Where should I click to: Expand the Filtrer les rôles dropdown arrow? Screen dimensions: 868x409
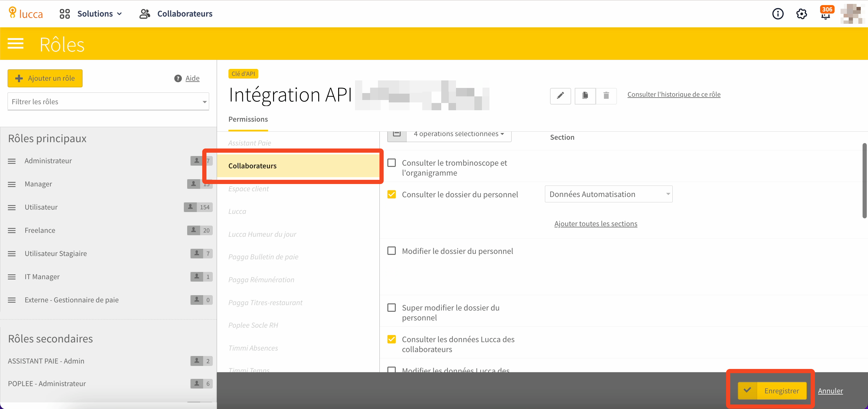204,102
